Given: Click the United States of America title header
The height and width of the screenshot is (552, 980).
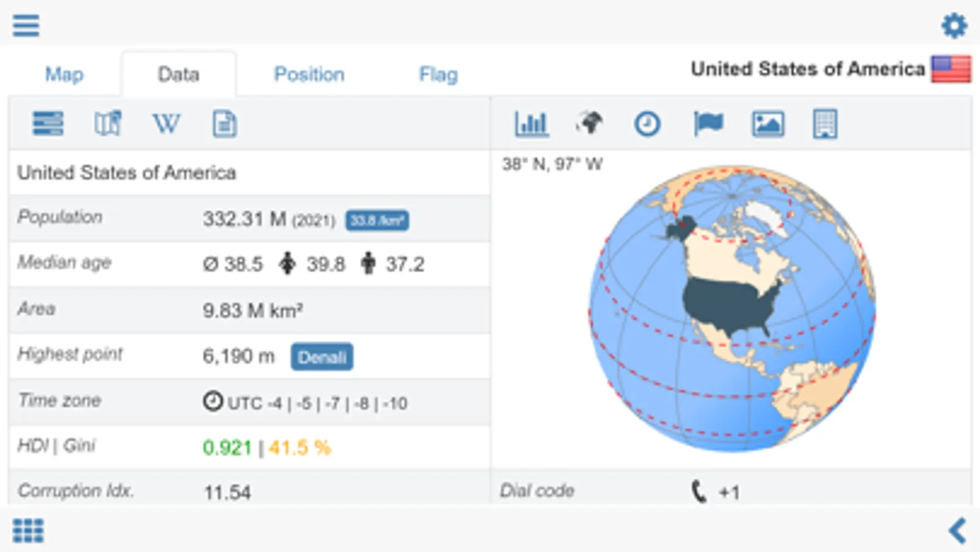Looking at the screenshot, I should (x=808, y=69).
